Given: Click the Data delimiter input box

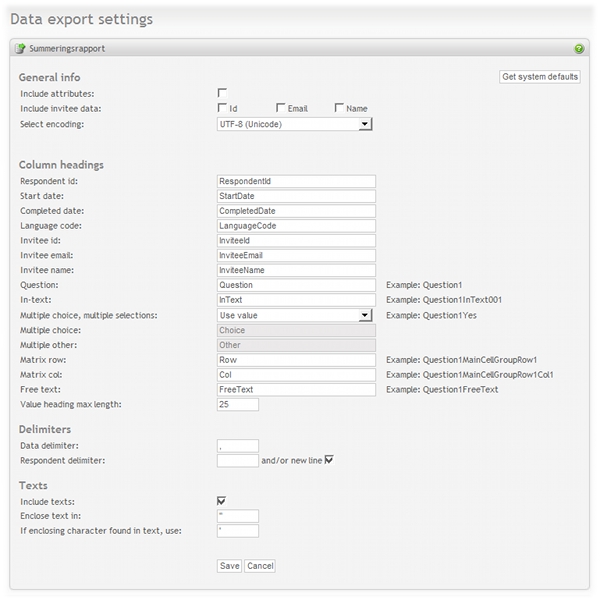Looking at the screenshot, I should pyautogui.click(x=238, y=446).
